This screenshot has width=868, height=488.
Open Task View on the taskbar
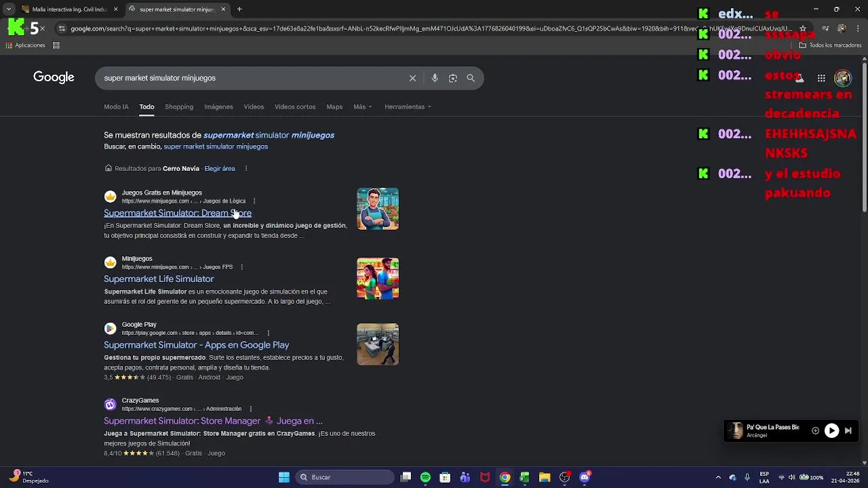pos(406,477)
